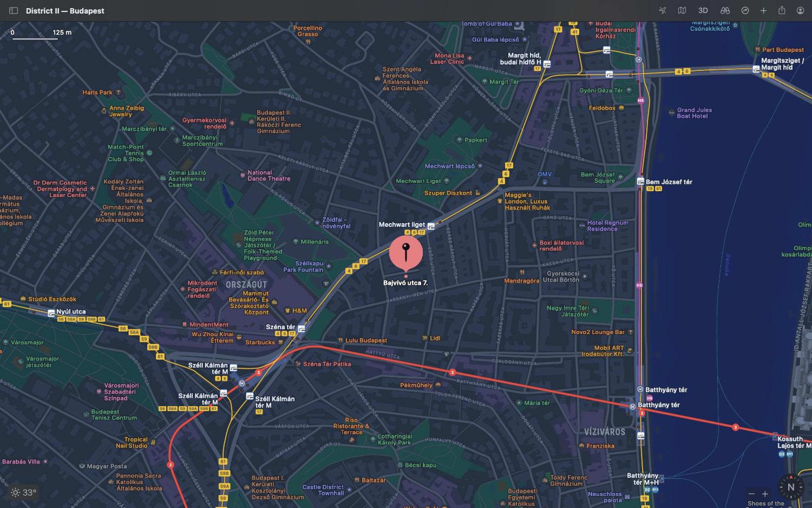812x508 pixels.
Task: Select the Gül Baba lépcső star icon
Action: click(524, 39)
